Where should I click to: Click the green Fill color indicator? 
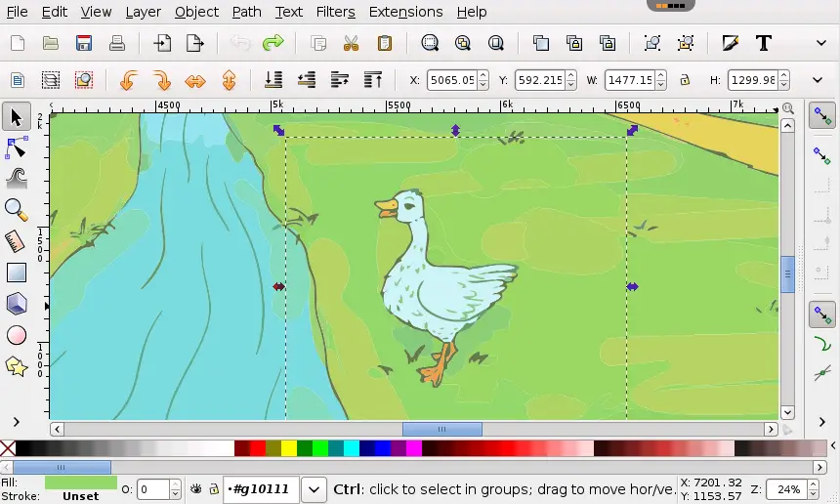(80, 483)
